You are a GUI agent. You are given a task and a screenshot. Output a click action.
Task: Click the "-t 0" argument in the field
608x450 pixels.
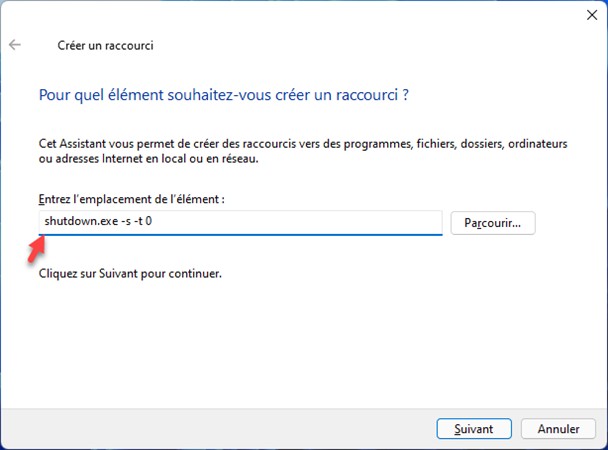141,221
